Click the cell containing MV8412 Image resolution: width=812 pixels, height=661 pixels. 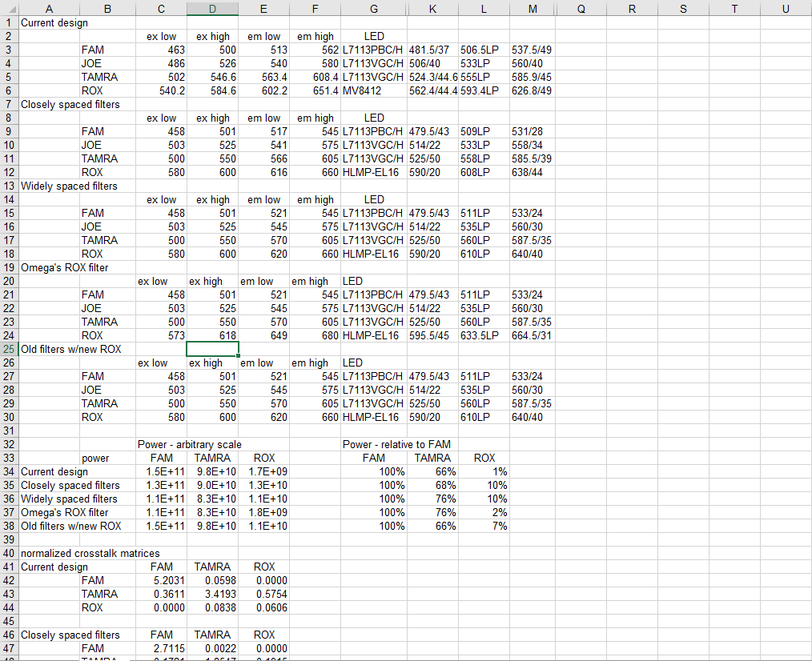[362, 90]
